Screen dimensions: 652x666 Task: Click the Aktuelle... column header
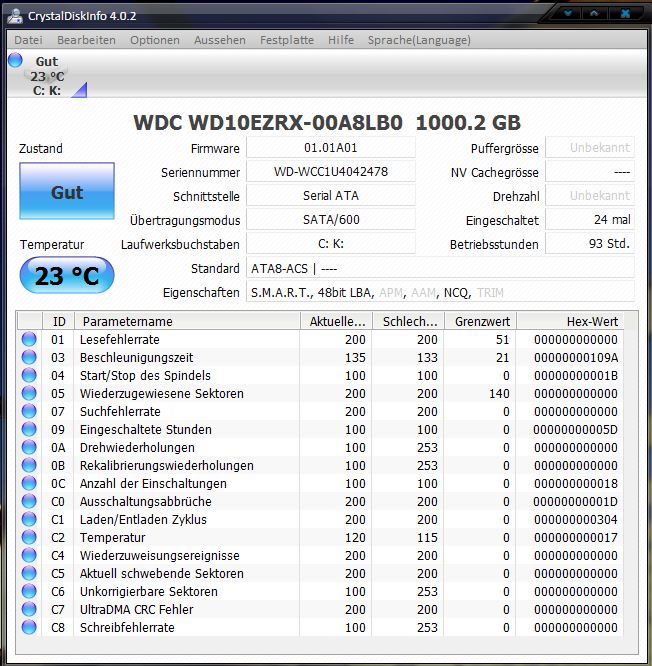(336, 321)
